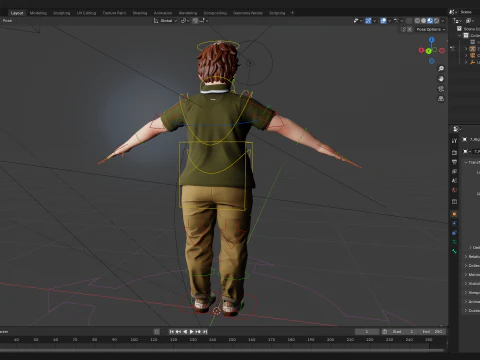Open the Pose mode selector
Screen dimensions: 480x360
pos(7,21)
